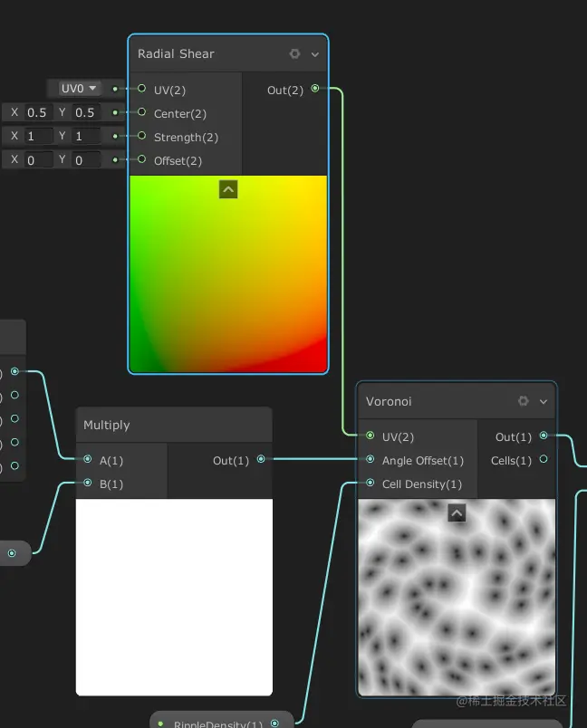
Task: Click Offset Y value field
Action: pos(86,160)
